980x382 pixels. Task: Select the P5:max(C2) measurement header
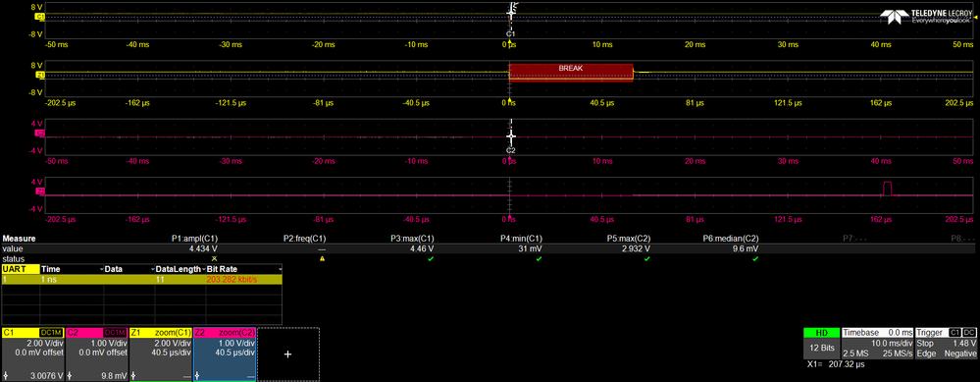click(x=628, y=239)
